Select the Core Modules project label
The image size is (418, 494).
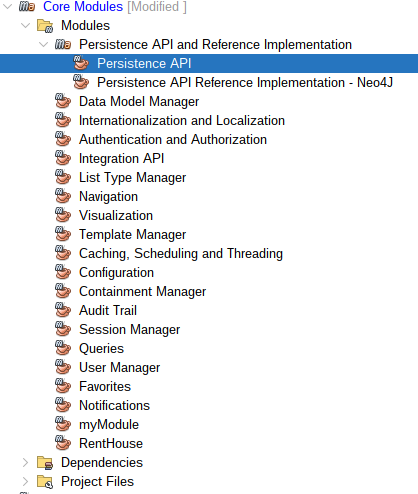83,6
